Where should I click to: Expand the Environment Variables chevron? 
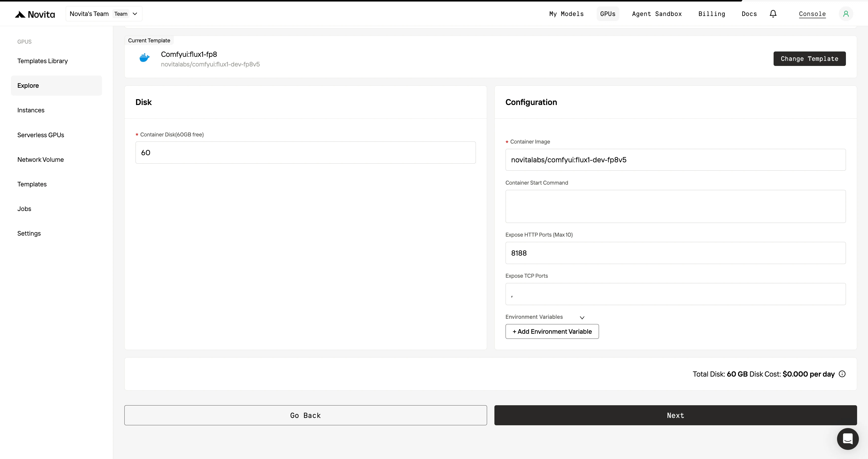point(582,317)
